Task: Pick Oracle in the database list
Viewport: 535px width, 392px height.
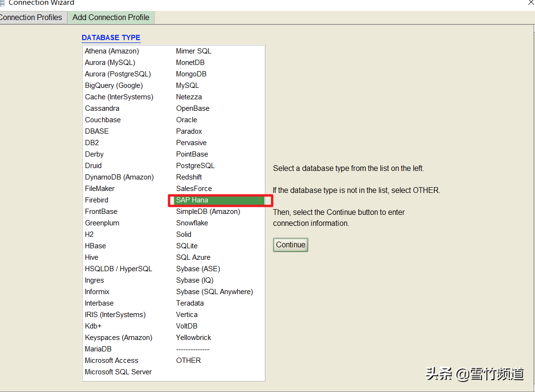Action: tap(186, 120)
